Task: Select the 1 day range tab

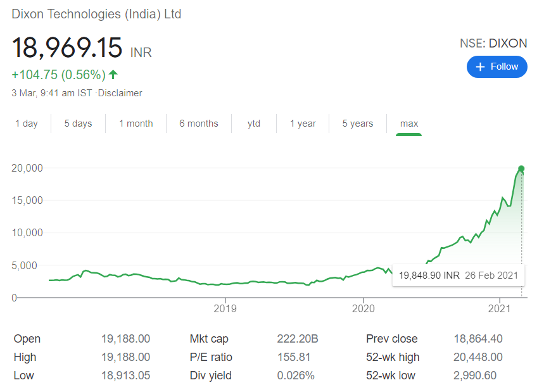Action: pos(27,123)
